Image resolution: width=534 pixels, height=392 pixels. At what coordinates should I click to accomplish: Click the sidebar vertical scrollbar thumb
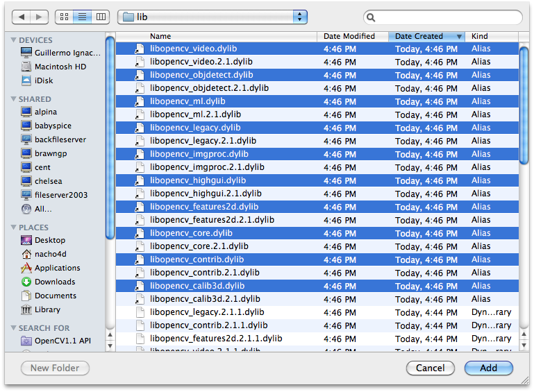pos(110,138)
